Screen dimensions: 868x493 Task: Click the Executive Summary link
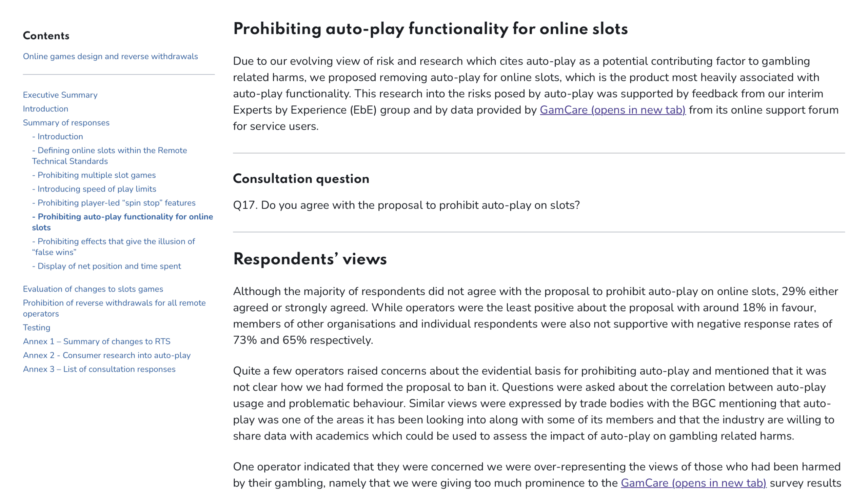coord(60,95)
